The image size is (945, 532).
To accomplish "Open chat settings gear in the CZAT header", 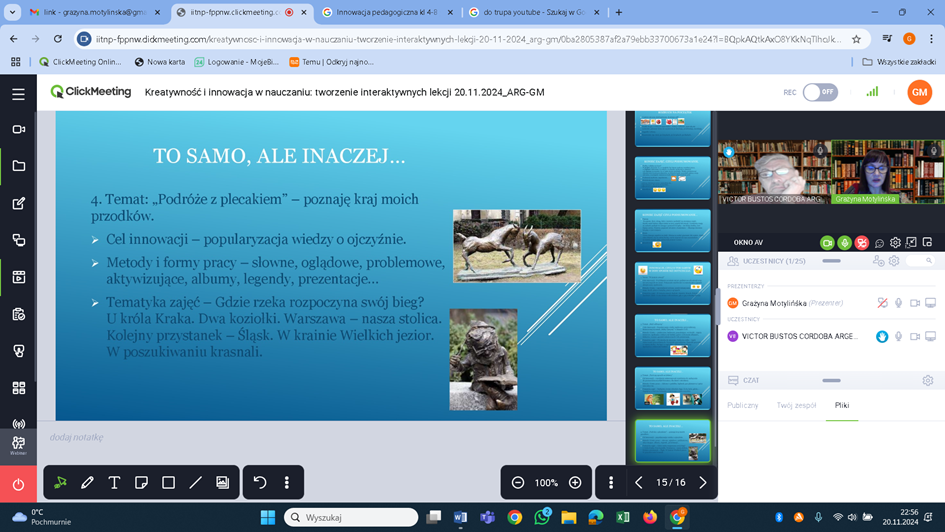I will (x=928, y=380).
